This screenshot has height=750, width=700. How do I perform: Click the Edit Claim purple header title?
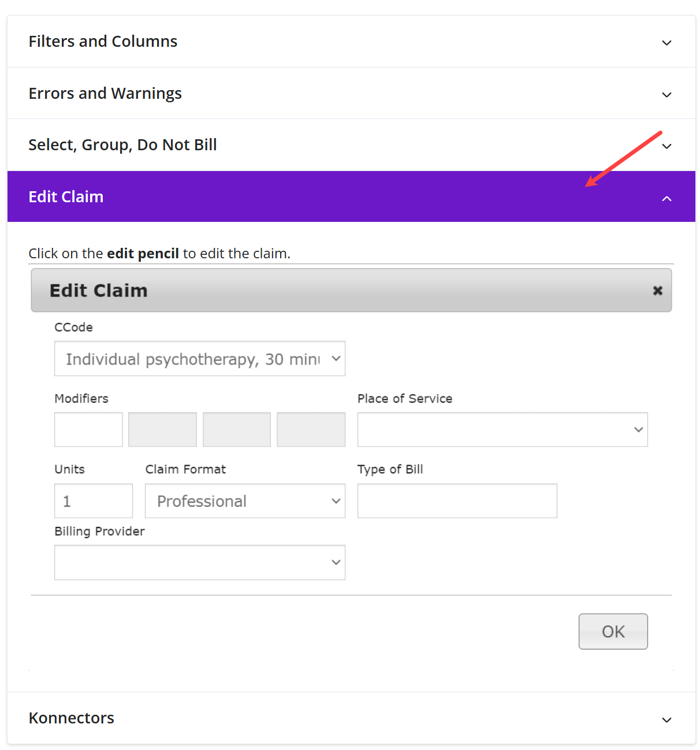pyautogui.click(x=66, y=197)
